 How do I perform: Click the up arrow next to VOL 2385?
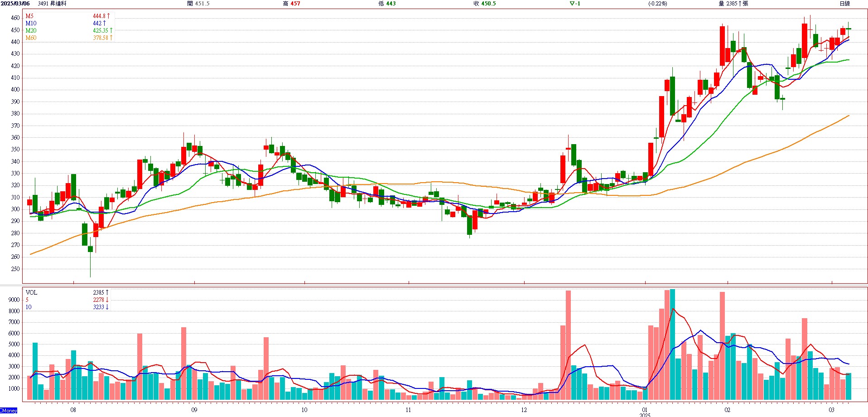(107, 292)
